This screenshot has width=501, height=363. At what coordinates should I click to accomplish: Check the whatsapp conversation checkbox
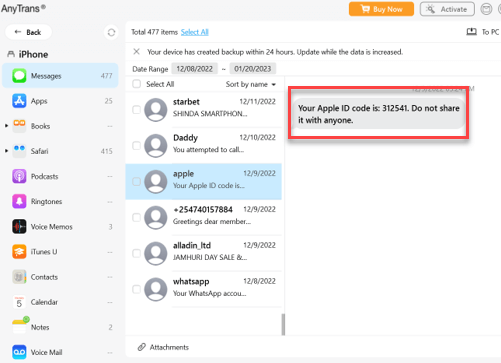point(136,289)
